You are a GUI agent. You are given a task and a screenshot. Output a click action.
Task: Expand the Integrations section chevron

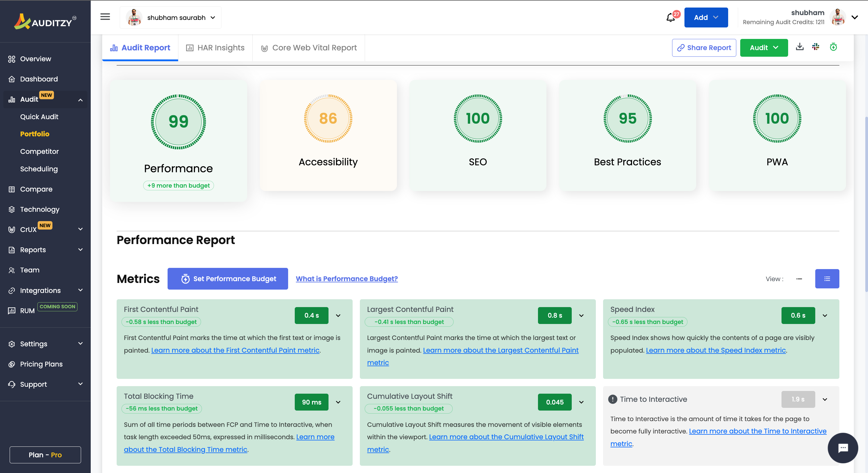tap(80, 290)
